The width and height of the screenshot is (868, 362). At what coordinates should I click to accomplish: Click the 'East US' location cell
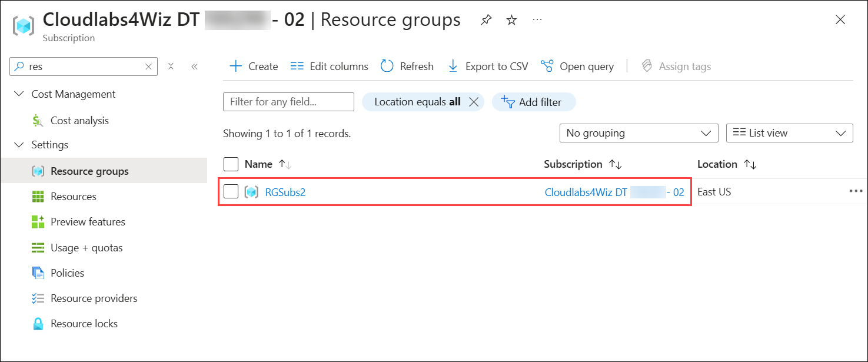tap(714, 192)
